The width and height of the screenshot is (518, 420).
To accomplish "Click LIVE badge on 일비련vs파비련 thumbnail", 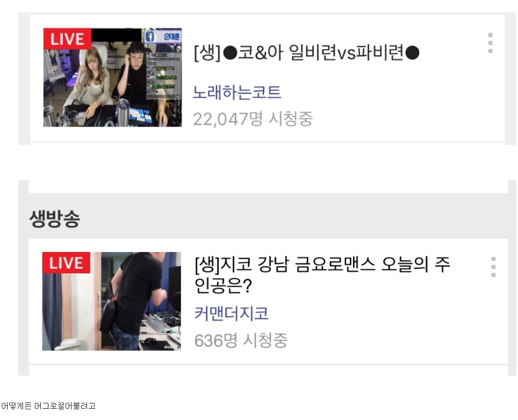I will 67,39.
